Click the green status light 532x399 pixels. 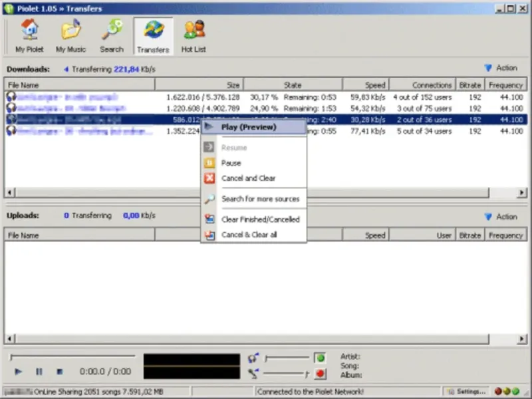[516, 392]
